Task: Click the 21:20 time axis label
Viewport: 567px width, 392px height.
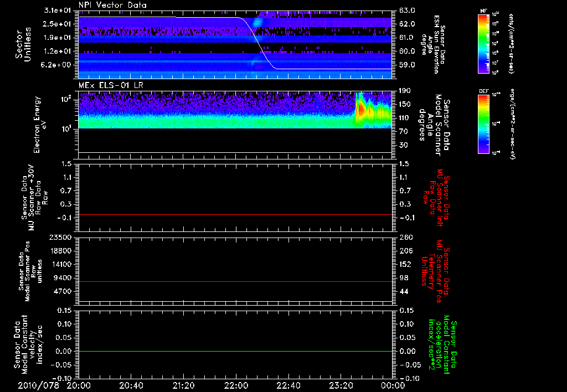Action: coord(183,385)
